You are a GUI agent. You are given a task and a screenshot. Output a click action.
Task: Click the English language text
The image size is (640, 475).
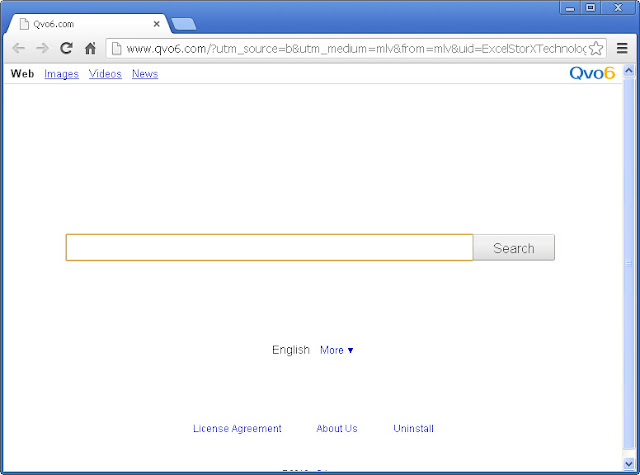pos(291,350)
